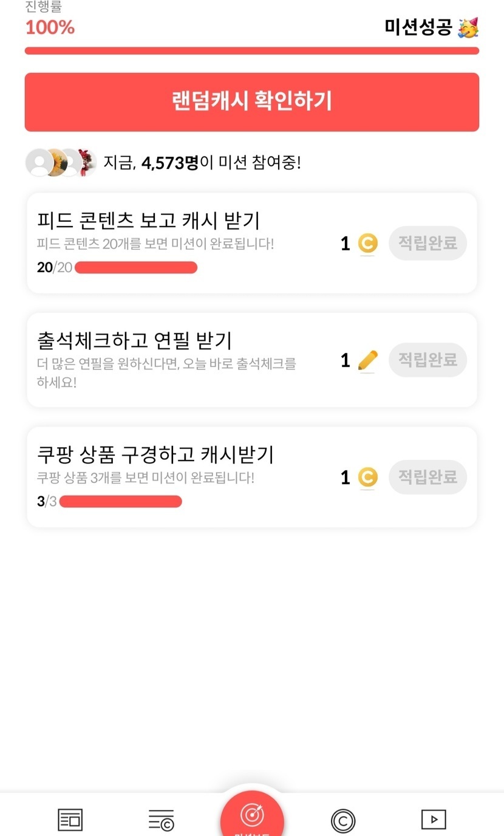Viewport: 504px width, 836px height.
Task: Tap the cash list icon in bottom bar
Action: coord(161,820)
